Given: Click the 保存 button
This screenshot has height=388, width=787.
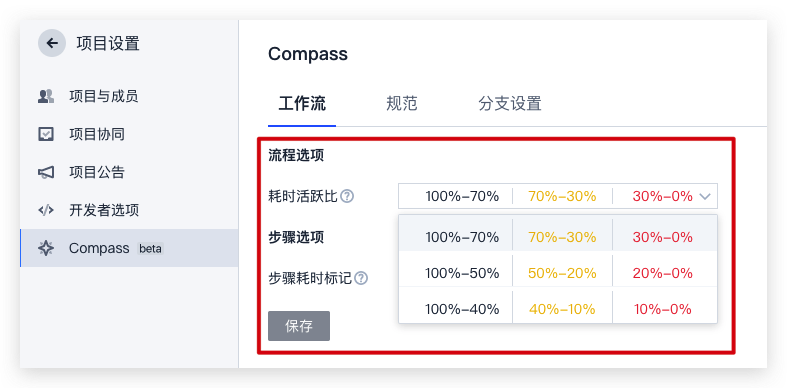Looking at the screenshot, I should click(x=299, y=326).
